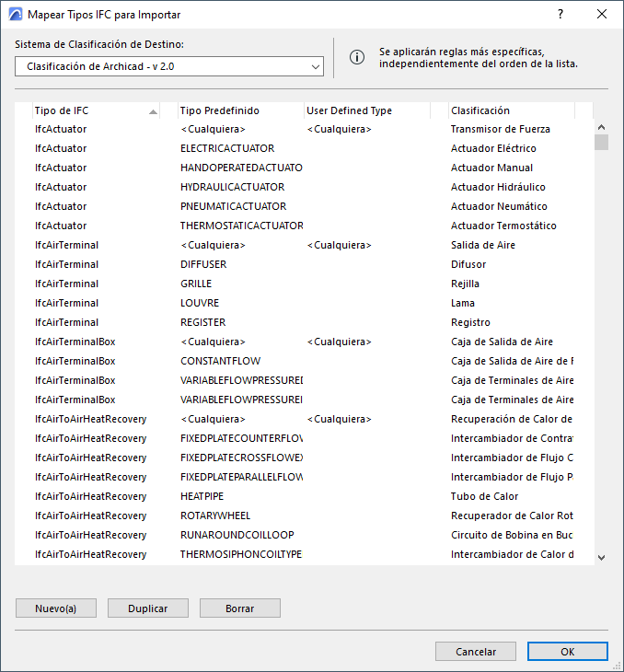Click the User Defined Type column header
The width and height of the screenshot is (624, 672).
(367, 110)
